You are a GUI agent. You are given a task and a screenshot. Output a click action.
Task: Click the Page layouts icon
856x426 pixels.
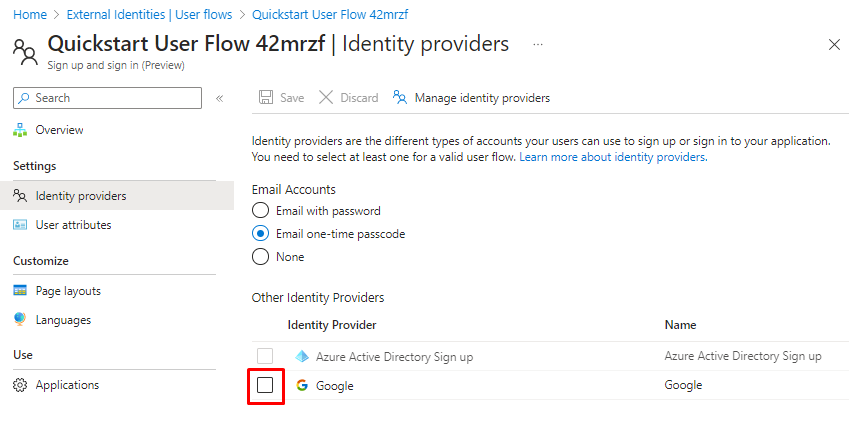20,291
